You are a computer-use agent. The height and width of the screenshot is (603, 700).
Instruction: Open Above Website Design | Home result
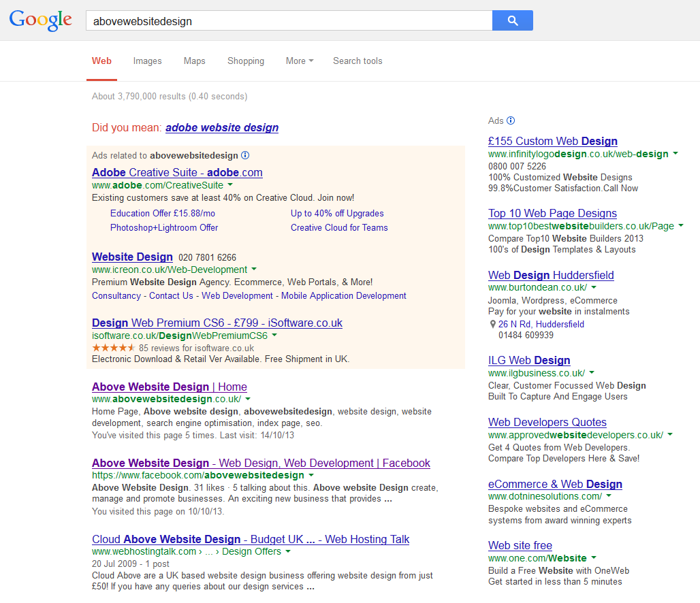point(169,387)
